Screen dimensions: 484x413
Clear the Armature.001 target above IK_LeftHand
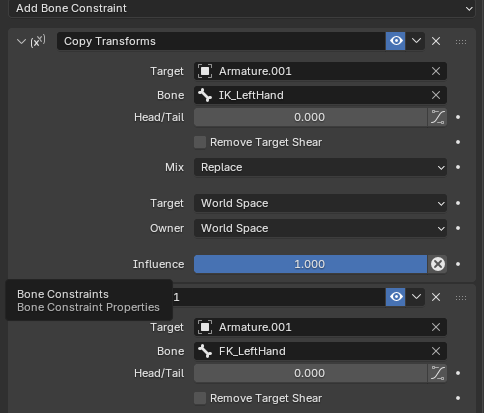pos(436,71)
